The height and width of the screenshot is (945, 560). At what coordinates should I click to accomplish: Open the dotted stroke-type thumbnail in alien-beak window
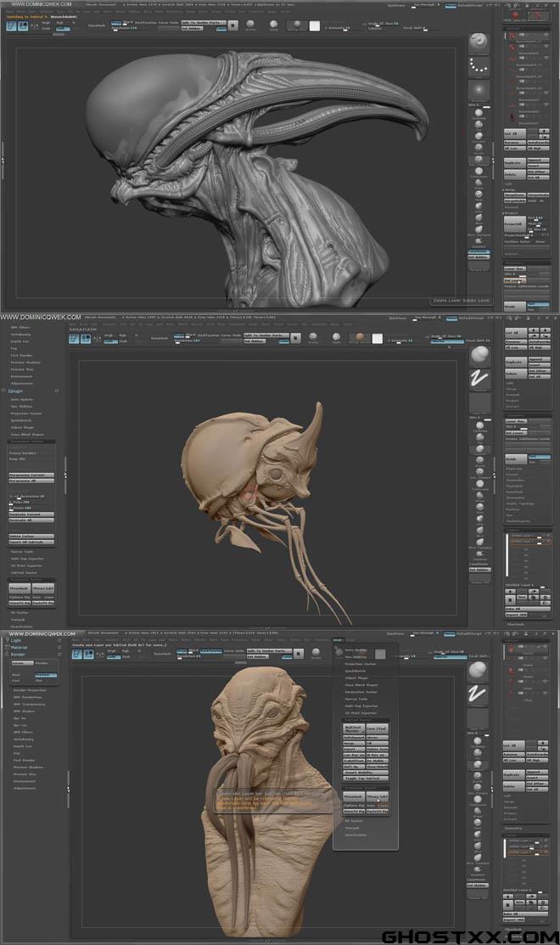479,65
